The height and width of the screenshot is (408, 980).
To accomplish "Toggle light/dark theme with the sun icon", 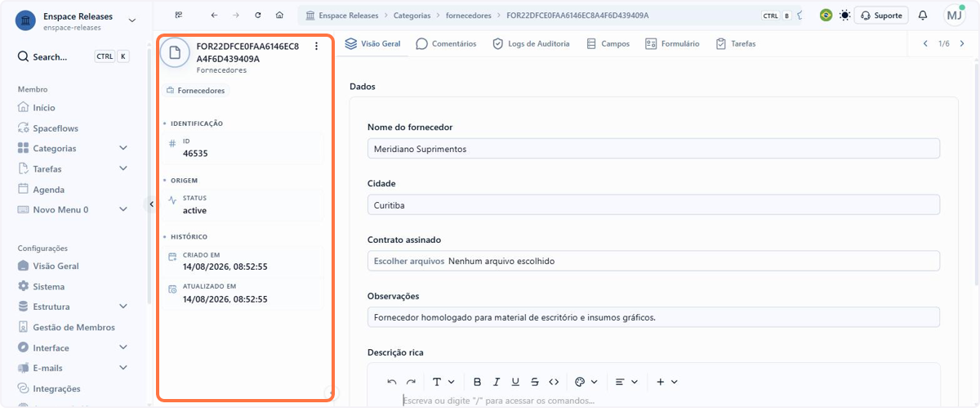I will (x=844, y=16).
